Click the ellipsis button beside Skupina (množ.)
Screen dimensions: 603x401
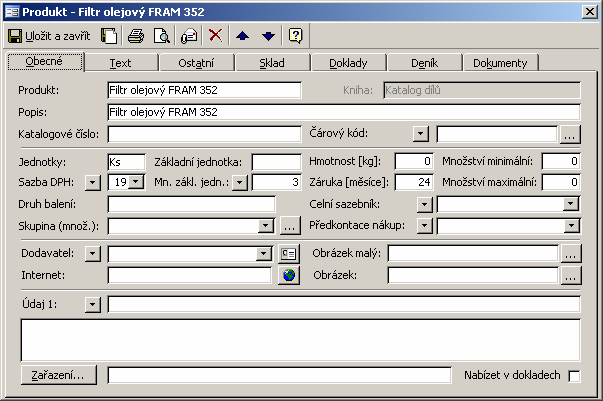pyautogui.click(x=290, y=226)
